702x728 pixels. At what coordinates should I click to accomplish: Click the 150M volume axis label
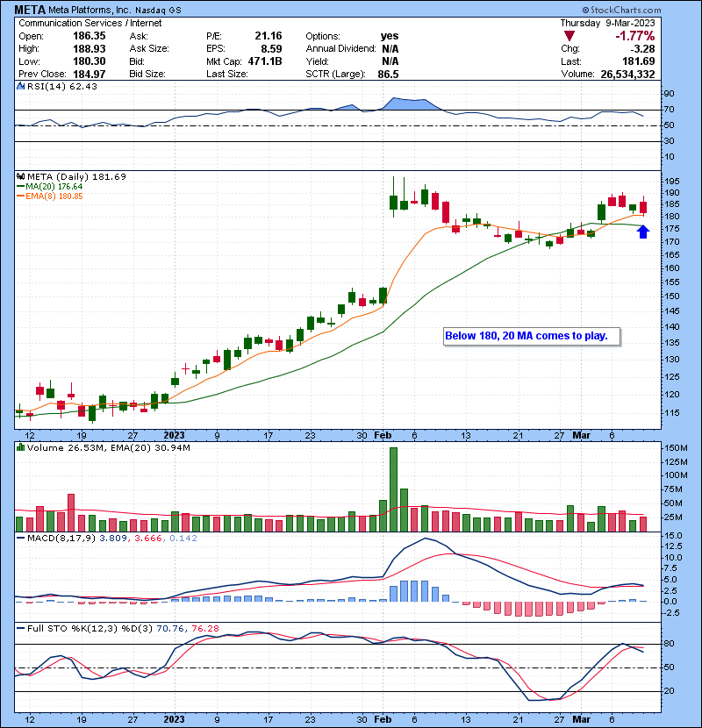676,448
